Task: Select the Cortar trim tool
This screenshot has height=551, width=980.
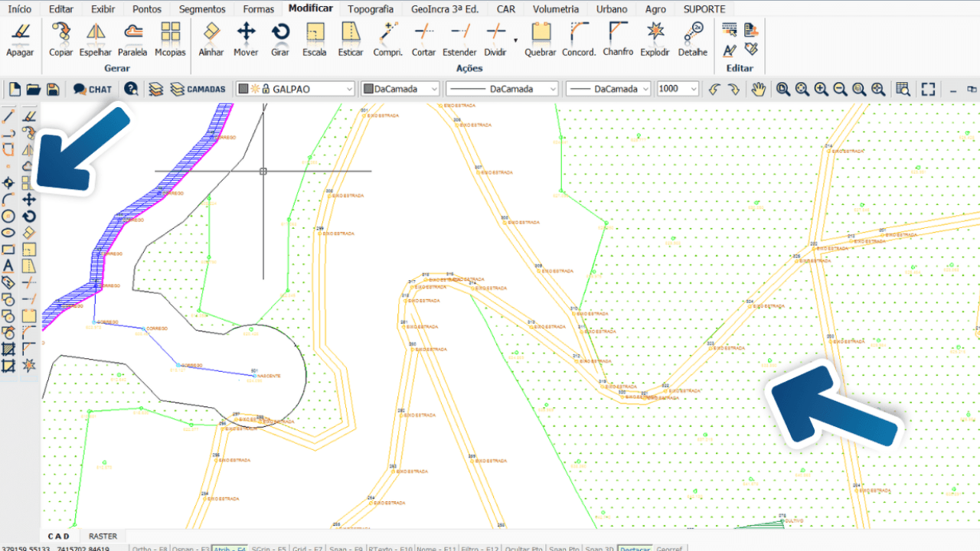Action: (x=423, y=39)
